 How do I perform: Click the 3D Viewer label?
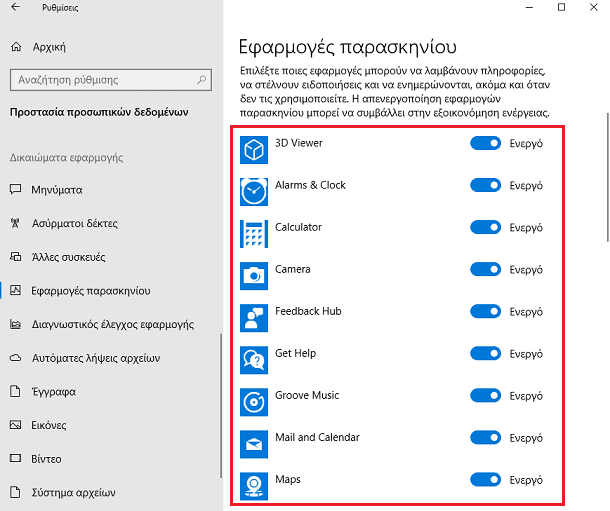click(x=299, y=143)
